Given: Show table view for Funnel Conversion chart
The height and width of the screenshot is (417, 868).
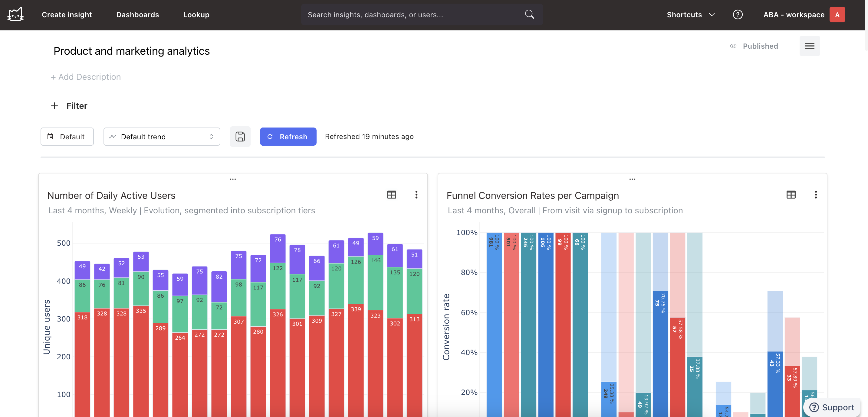Looking at the screenshot, I should click(791, 195).
